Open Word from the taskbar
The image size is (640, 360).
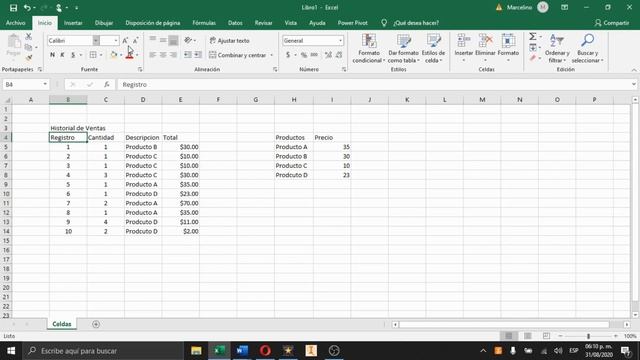(x=242, y=351)
